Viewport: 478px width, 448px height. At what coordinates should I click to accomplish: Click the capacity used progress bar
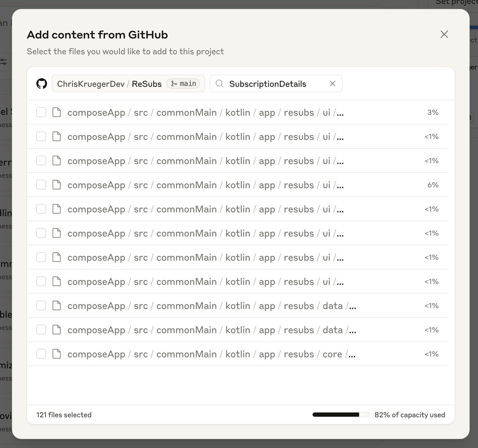pos(341,415)
